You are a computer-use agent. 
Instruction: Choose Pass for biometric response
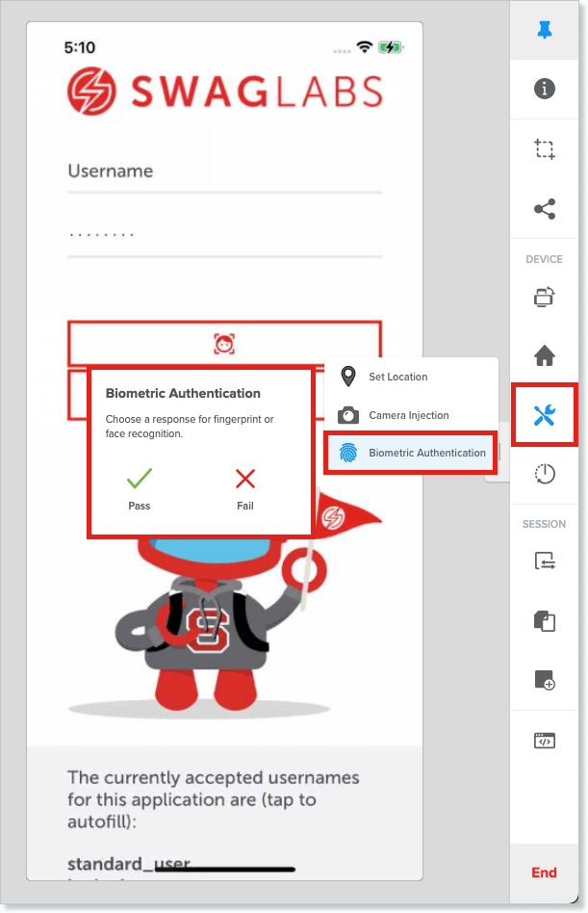(x=140, y=486)
